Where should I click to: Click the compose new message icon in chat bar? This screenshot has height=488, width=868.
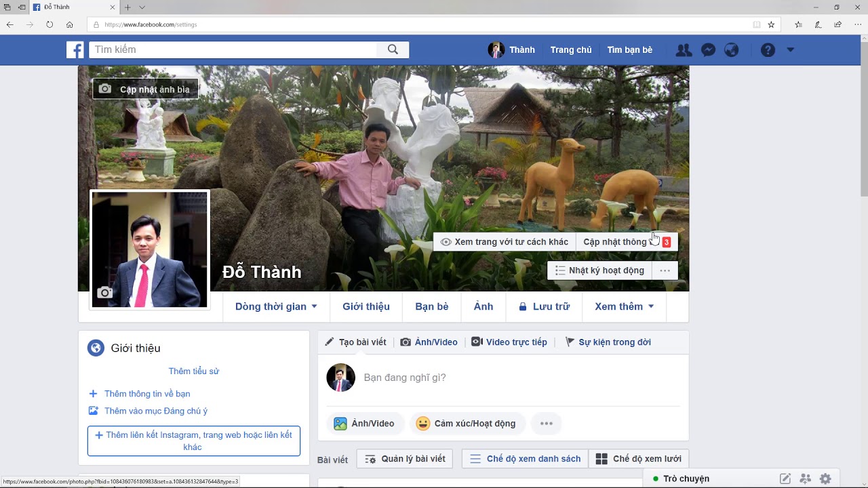pyautogui.click(x=785, y=479)
